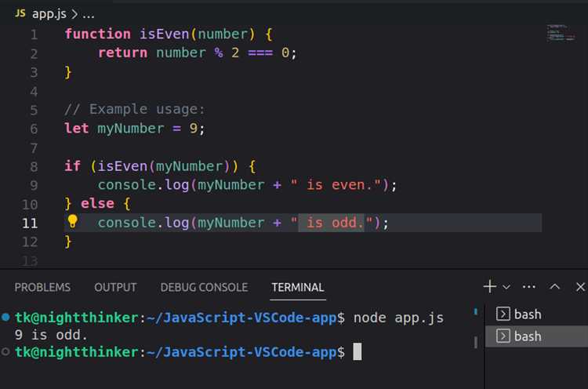Switch to the OUTPUT tab
This screenshot has width=588, height=389.
115,287
